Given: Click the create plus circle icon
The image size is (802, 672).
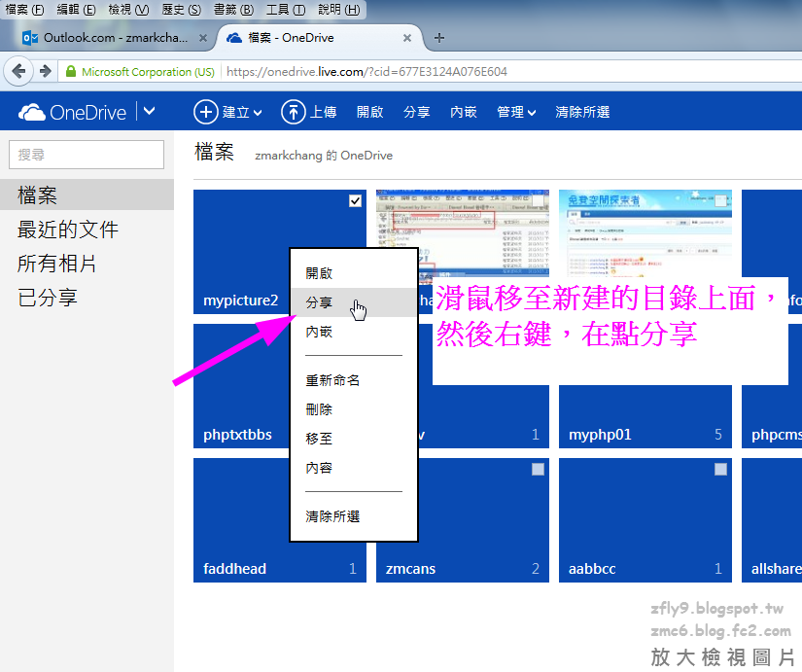Looking at the screenshot, I should (206, 112).
